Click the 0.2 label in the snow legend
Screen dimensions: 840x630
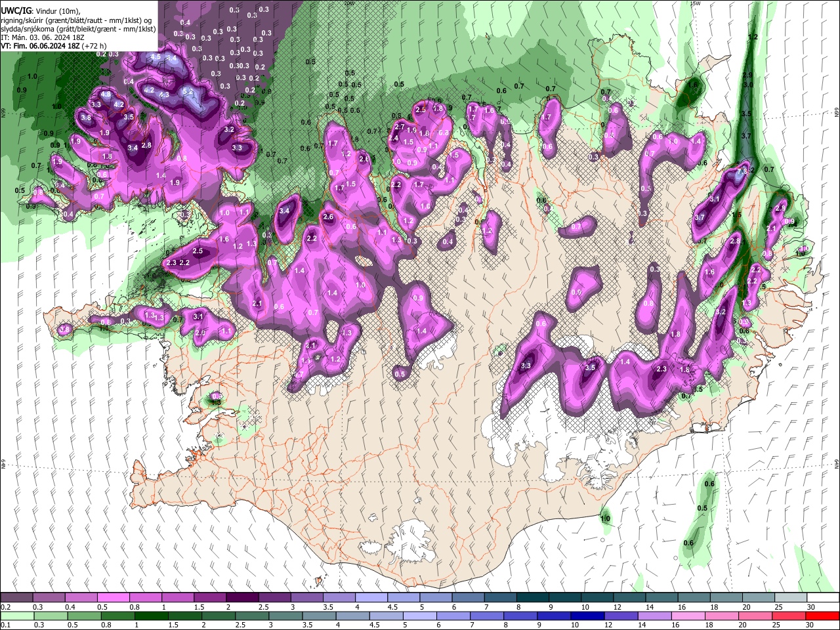pos(5,607)
